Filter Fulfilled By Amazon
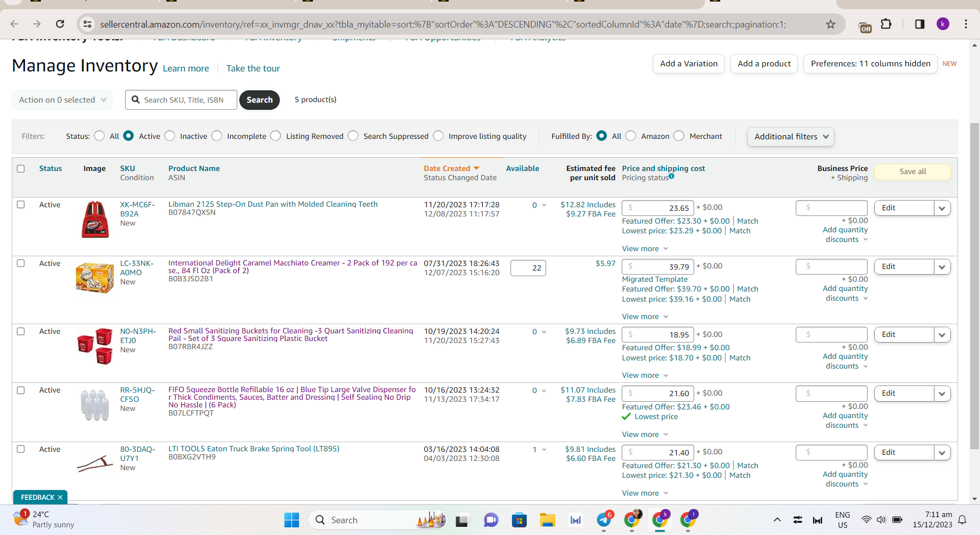 tap(631, 136)
